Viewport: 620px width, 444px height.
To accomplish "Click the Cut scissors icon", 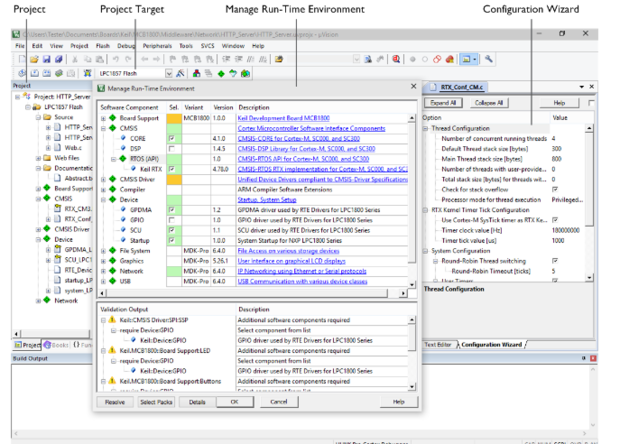I will tap(74, 59).
